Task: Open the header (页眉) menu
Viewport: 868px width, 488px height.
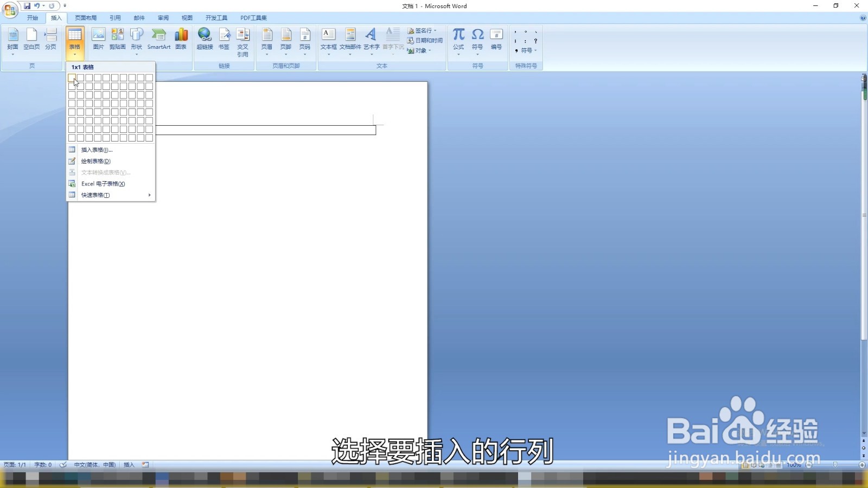Action: [267, 42]
